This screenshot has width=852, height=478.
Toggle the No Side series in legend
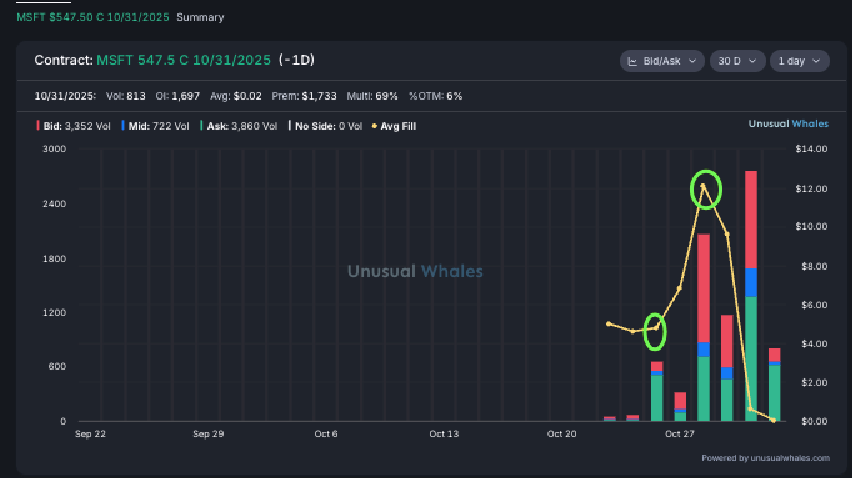tap(325, 126)
